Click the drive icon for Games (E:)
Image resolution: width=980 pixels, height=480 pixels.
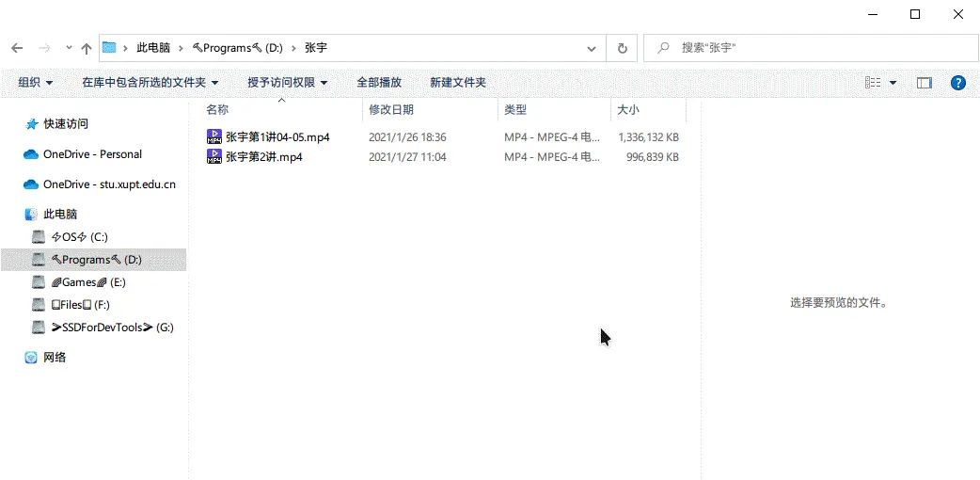tap(39, 282)
